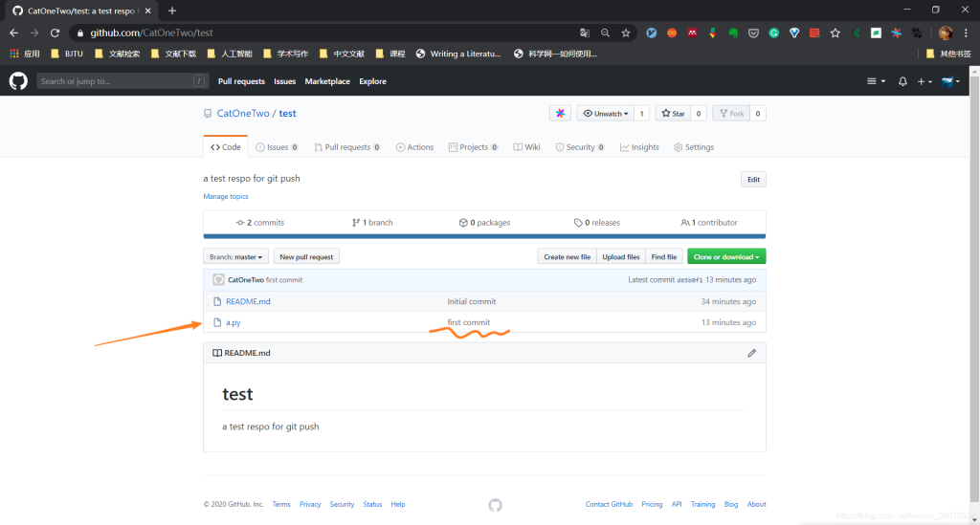The height and width of the screenshot is (525, 980).
Task: Close the CatOneTwo/test browser tab
Action: [x=148, y=11]
